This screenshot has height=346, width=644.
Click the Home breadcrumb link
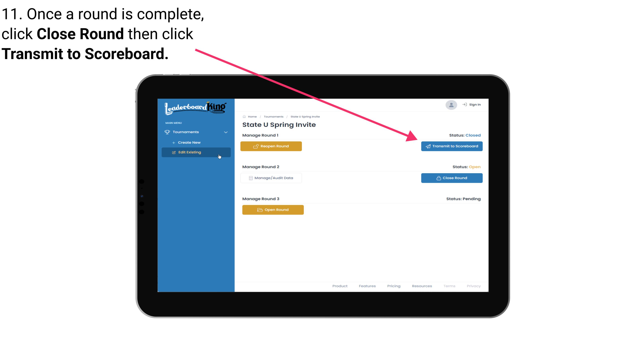[x=252, y=116]
